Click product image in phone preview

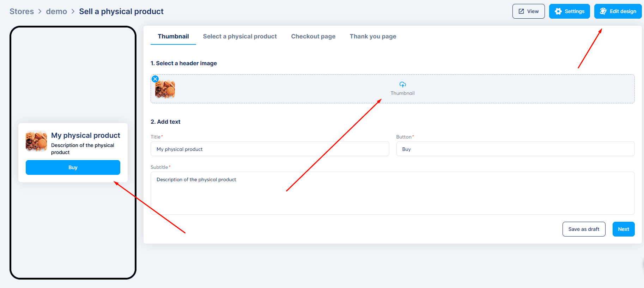(x=36, y=141)
